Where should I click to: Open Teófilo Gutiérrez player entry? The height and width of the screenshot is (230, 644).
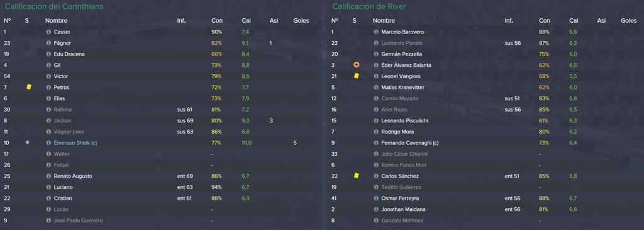tap(401, 187)
